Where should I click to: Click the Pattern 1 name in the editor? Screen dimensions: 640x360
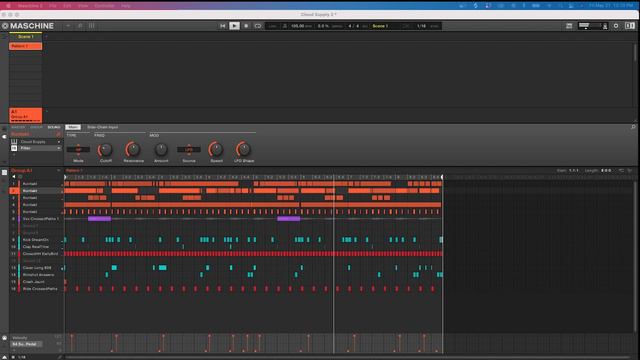[x=74, y=171]
